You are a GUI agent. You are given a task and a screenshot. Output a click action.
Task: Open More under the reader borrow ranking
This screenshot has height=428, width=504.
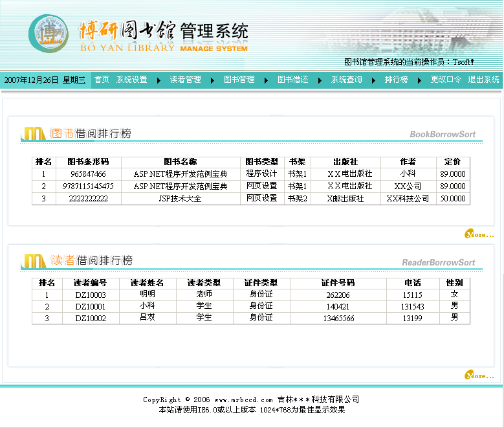479,375
